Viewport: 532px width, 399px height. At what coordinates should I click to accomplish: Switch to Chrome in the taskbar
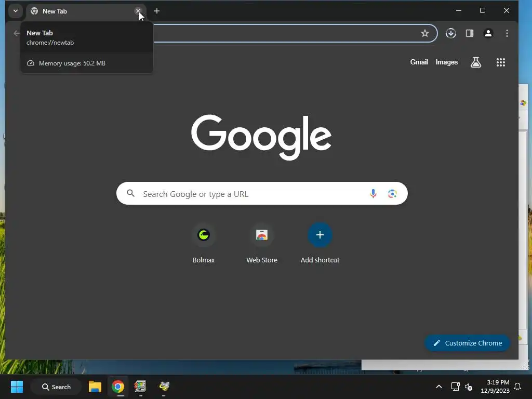coord(118,387)
